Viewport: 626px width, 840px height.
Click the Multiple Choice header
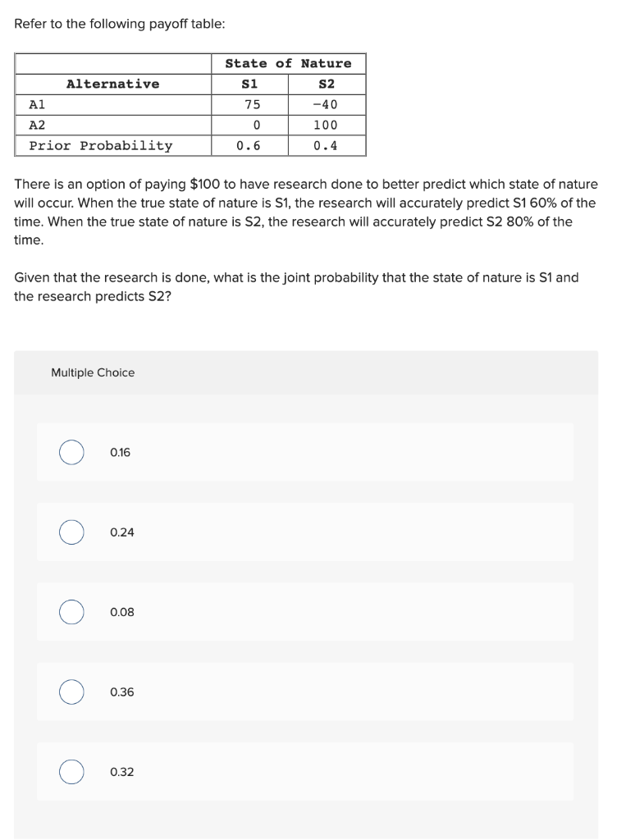pos(92,372)
